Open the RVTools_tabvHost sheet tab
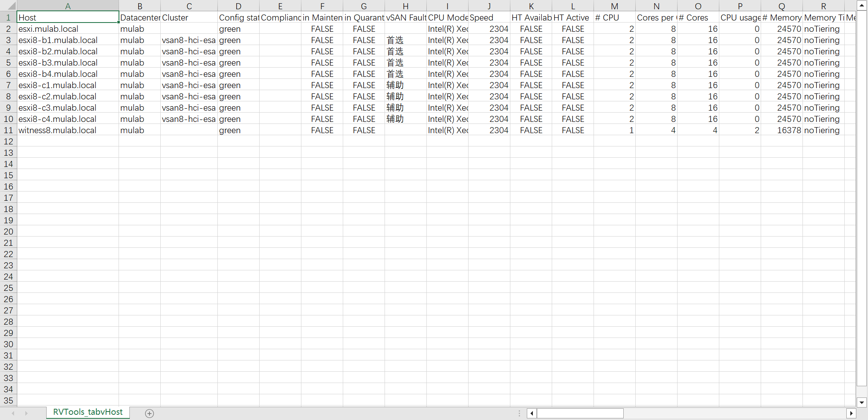The width and height of the screenshot is (868, 420). click(88, 412)
